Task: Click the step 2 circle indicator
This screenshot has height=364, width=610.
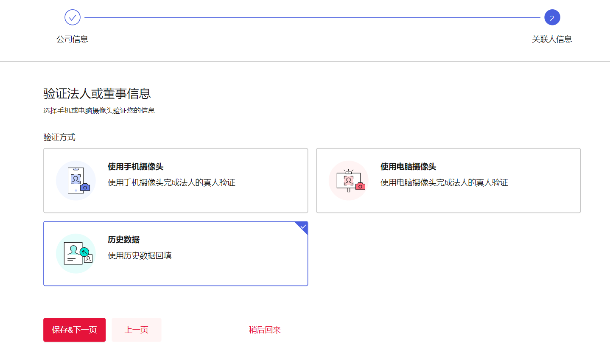Action: (552, 18)
